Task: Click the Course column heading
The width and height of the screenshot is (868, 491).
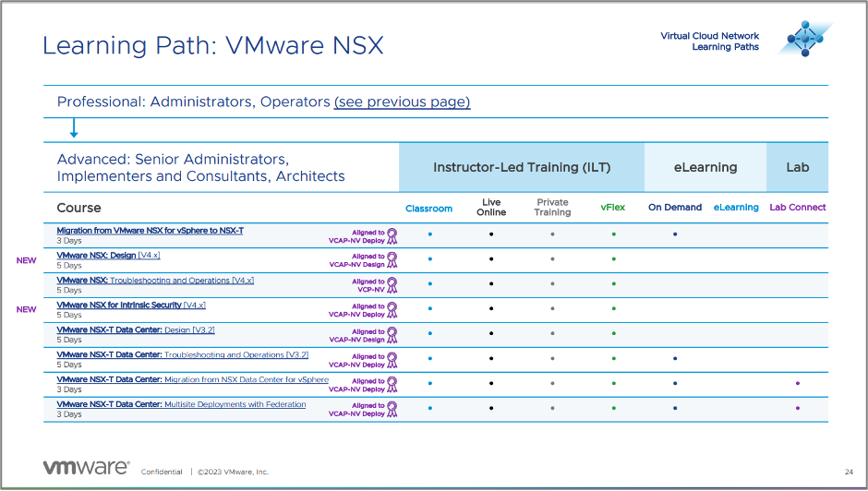Action: tap(79, 209)
